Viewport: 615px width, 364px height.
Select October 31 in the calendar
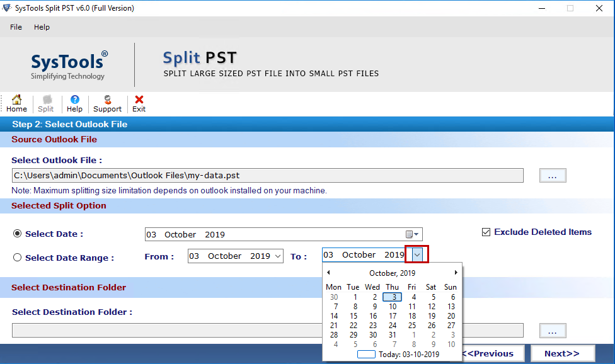point(392,334)
